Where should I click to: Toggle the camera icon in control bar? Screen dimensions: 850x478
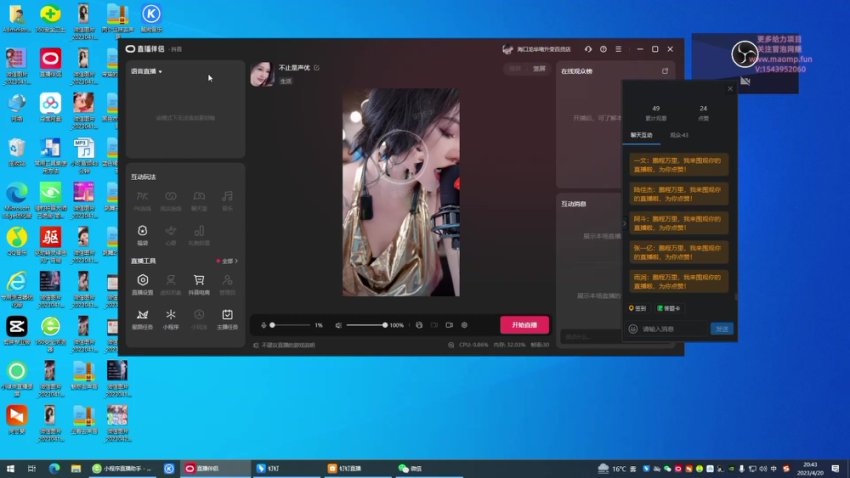449,325
